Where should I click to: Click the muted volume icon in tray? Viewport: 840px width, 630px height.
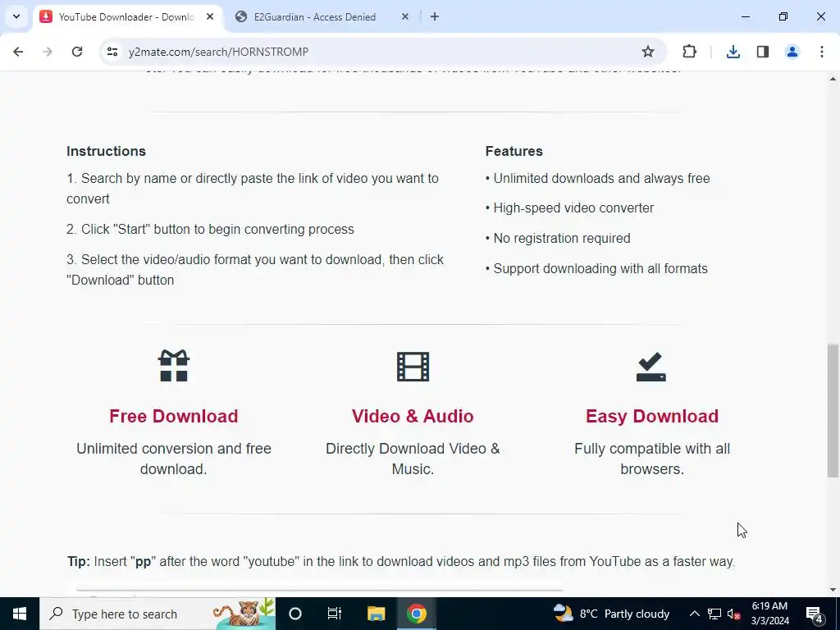point(734,614)
